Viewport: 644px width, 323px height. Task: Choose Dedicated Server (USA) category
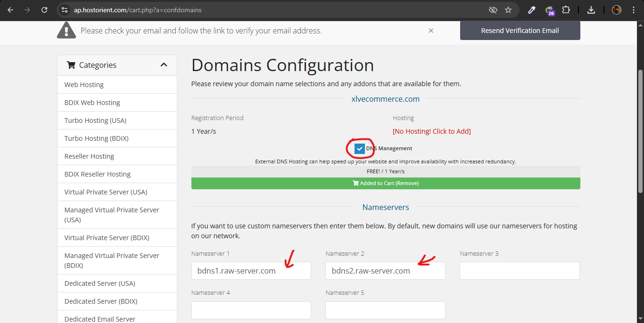(x=99, y=283)
